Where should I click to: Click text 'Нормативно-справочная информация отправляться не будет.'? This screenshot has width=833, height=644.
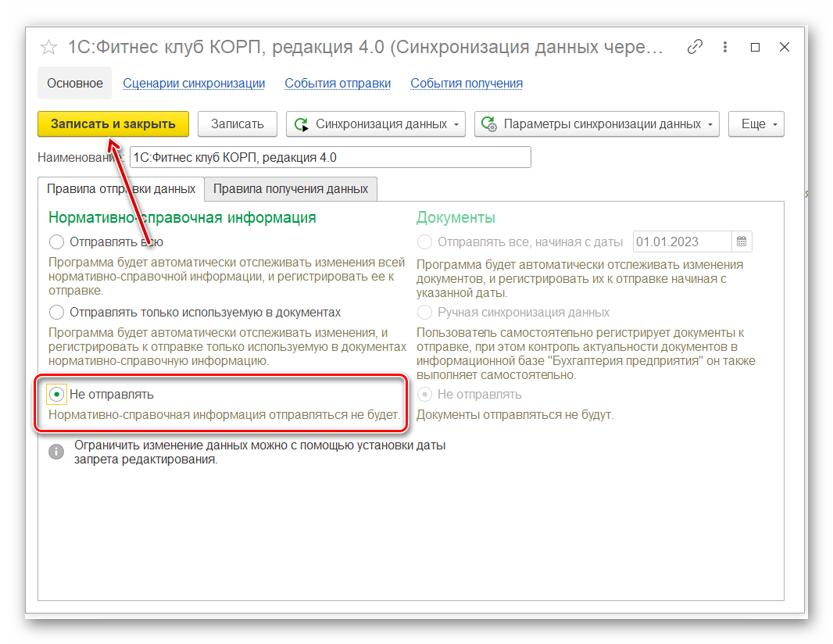click(224, 415)
